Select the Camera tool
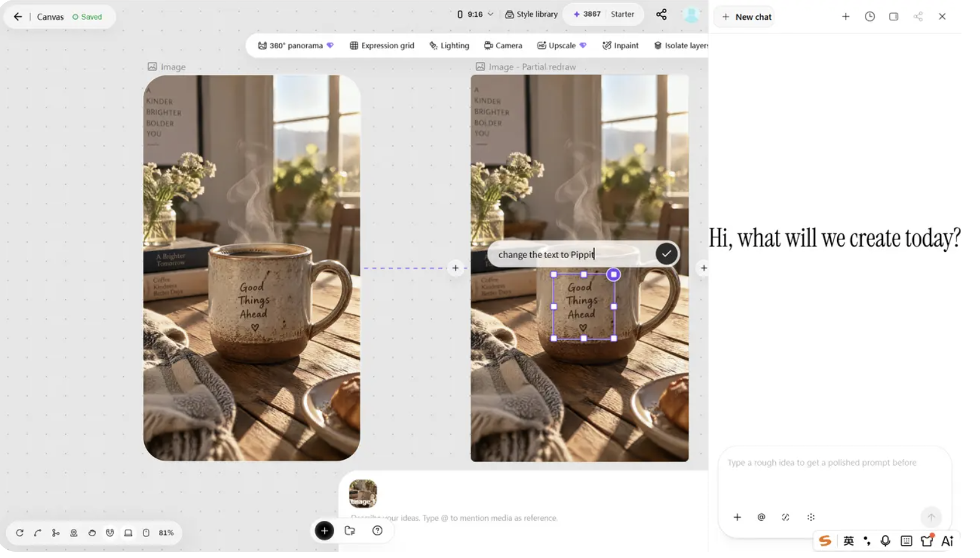Screen dimensions: 980x558 (503, 46)
